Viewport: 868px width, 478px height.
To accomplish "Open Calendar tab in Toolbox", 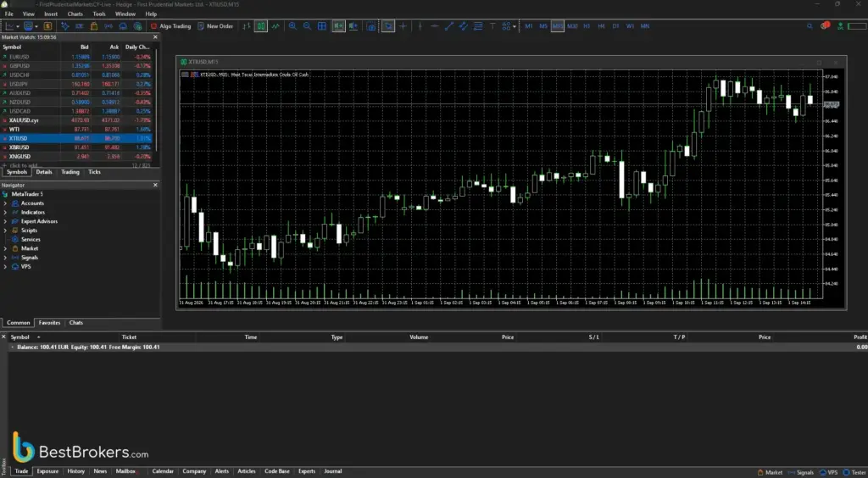I will [163, 471].
